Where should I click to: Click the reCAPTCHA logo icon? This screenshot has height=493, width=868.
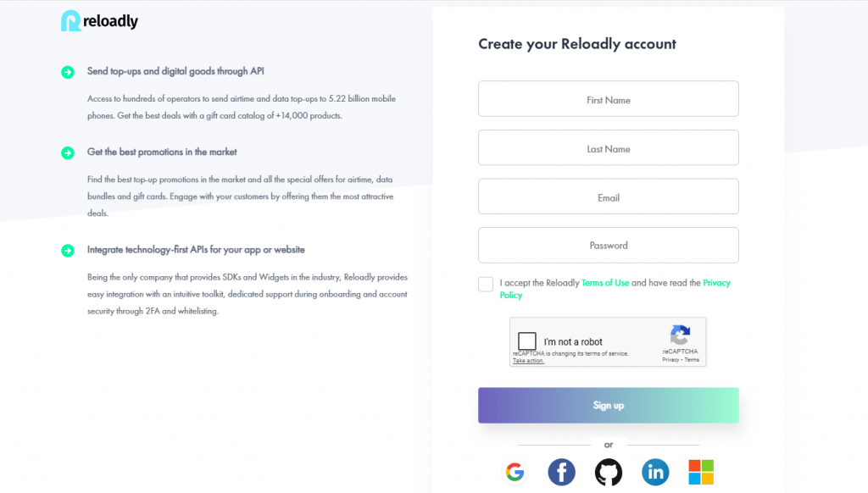tap(680, 335)
